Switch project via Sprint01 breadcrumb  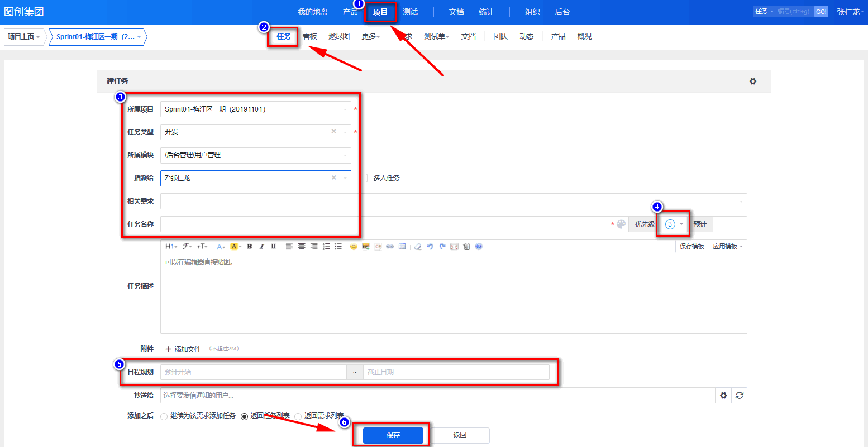pyautogui.click(x=98, y=37)
